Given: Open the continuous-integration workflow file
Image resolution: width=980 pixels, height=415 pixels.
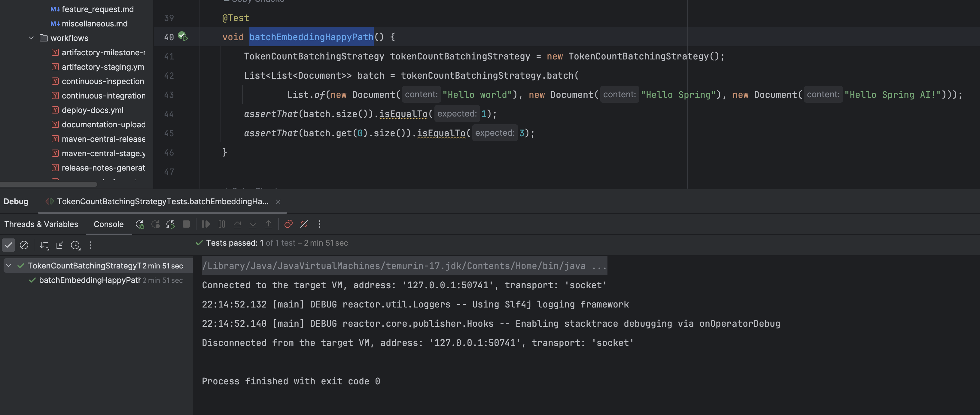Looking at the screenshot, I should pos(103,96).
